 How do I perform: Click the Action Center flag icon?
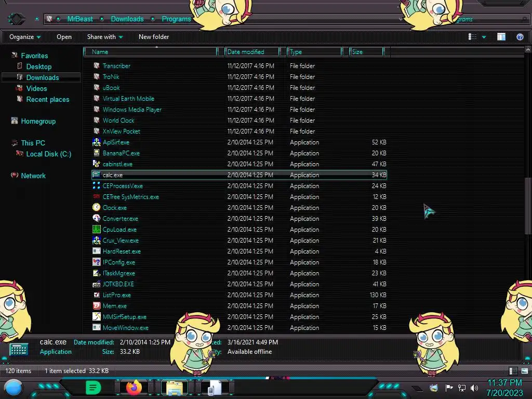449,388
